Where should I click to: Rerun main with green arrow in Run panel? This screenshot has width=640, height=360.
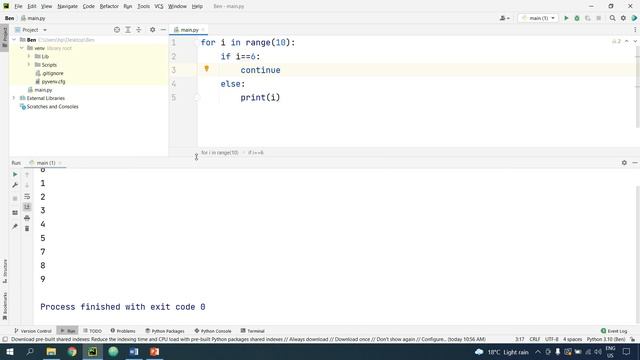(x=15, y=174)
